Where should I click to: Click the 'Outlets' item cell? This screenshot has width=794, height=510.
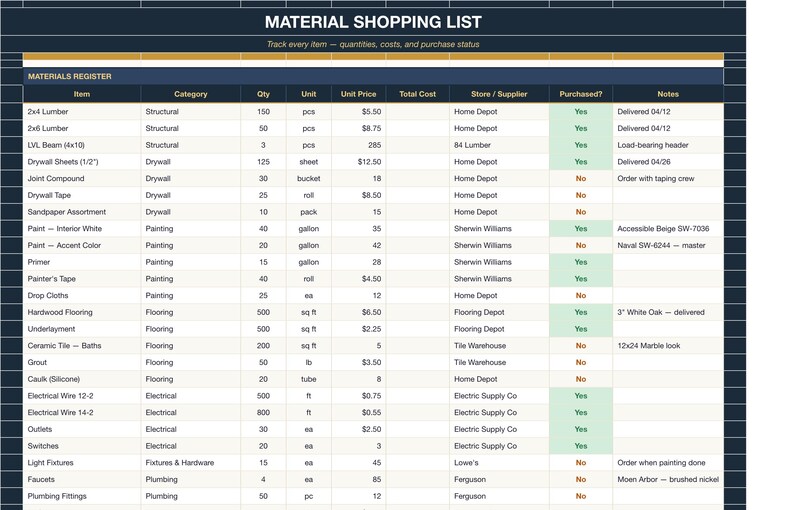pos(82,429)
